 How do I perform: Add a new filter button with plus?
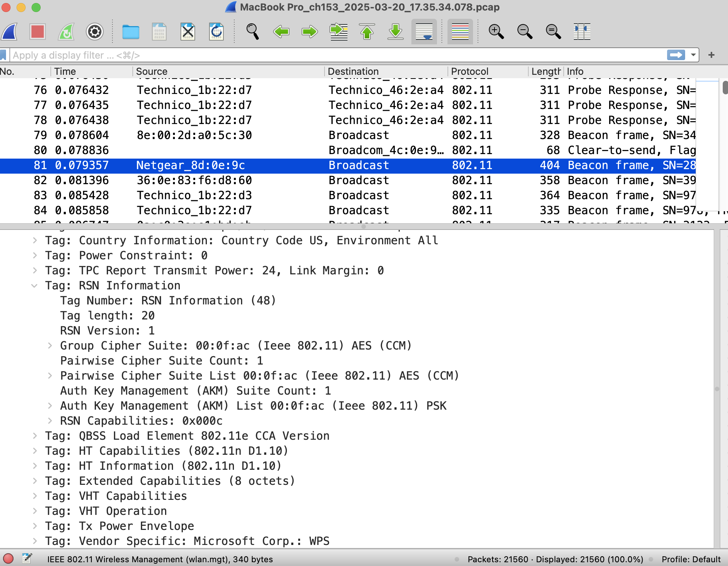tap(711, 55)
